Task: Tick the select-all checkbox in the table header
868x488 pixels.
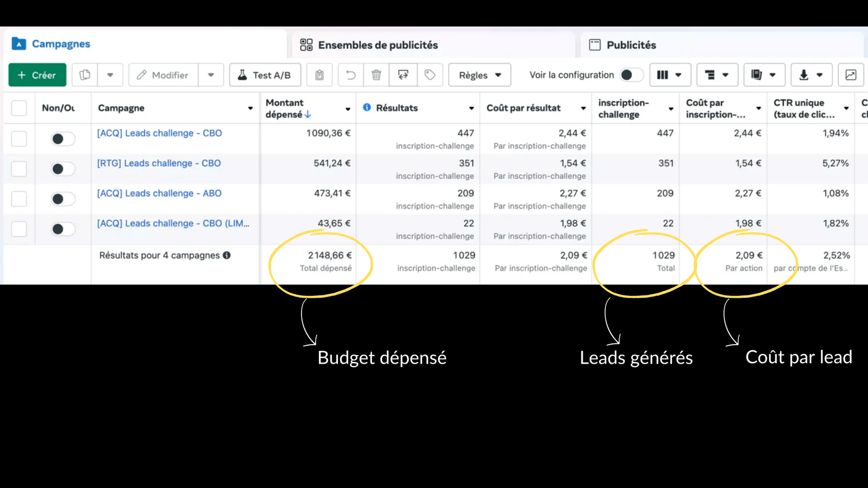Action: [x=19, y=108]
